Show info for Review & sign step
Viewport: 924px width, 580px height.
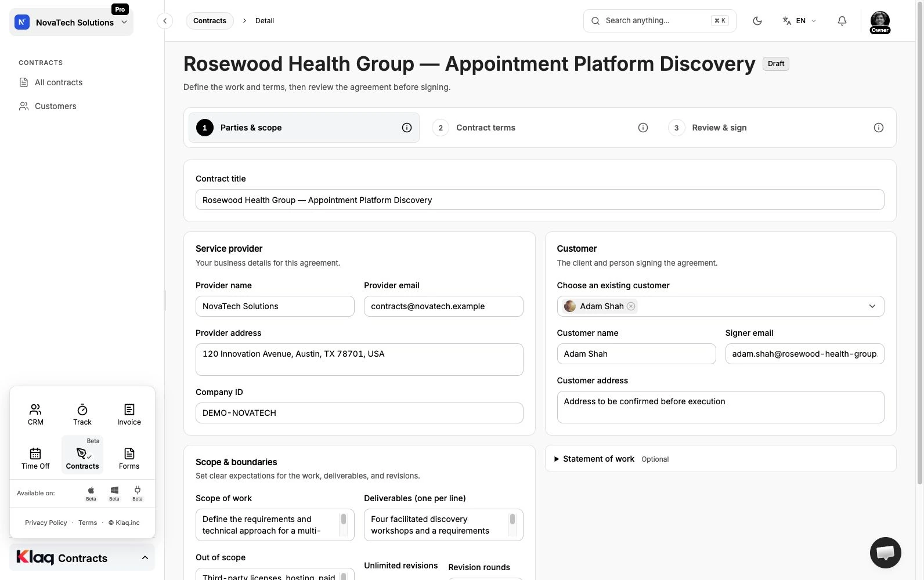pos(879,128)
